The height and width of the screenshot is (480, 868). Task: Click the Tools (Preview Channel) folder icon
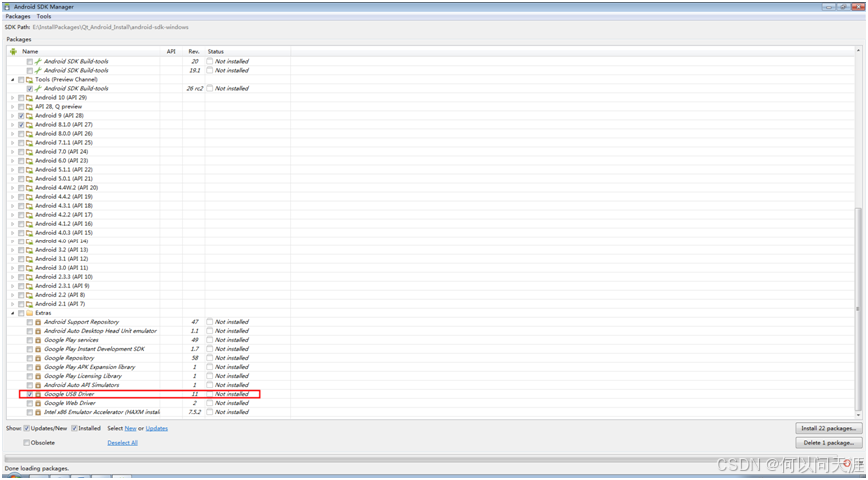[29, 80]
